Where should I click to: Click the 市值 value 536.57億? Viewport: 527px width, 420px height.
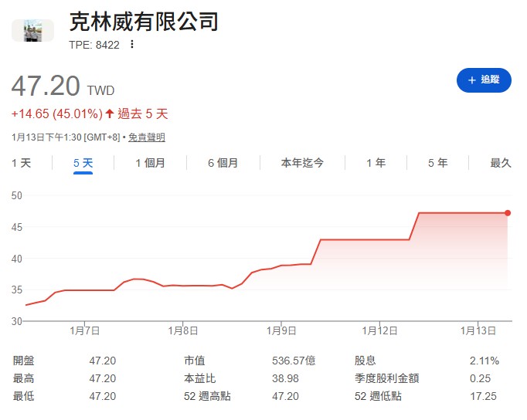tap(294, 361)
